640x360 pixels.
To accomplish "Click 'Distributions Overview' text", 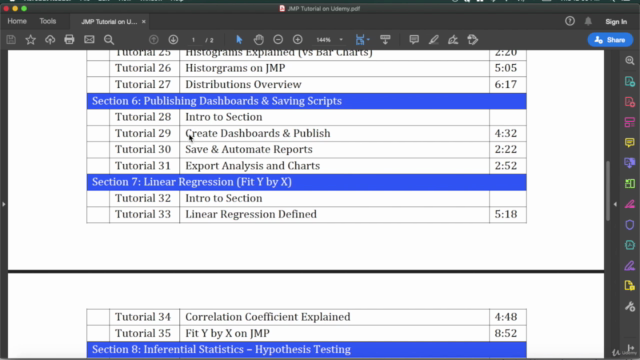I will point(243,84).
